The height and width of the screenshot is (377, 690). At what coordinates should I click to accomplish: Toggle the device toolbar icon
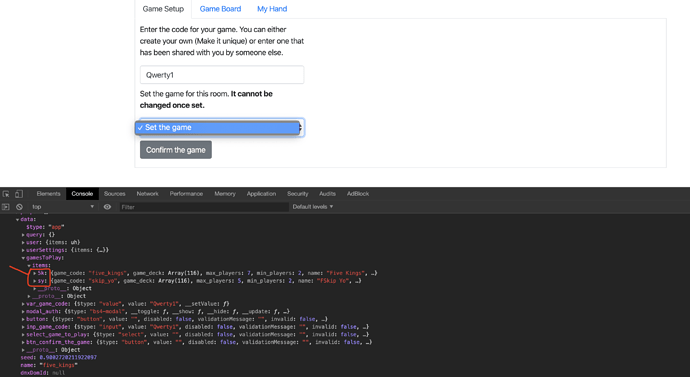click(x=19, y=194)
